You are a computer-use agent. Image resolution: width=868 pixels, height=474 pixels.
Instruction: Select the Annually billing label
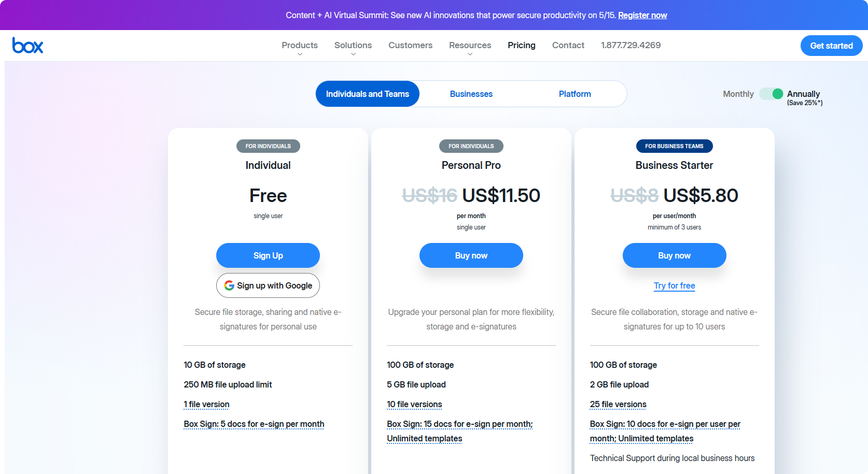(x=803, y=94)
